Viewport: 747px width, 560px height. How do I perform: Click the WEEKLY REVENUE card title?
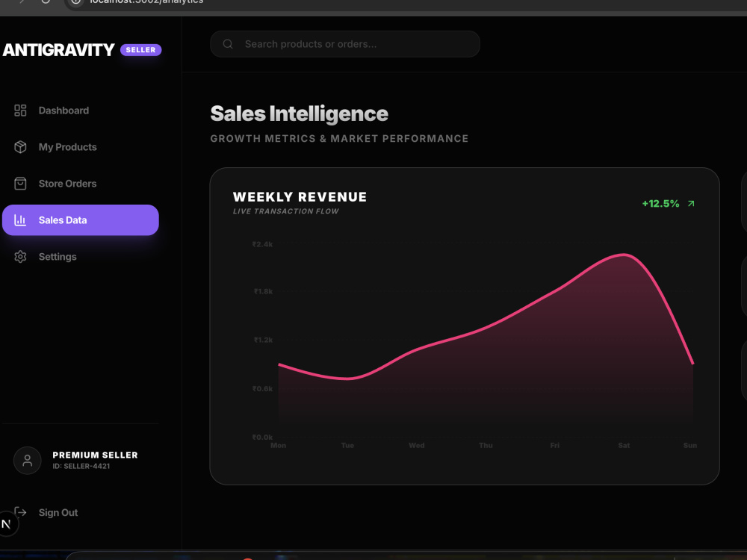coord(300,197)
